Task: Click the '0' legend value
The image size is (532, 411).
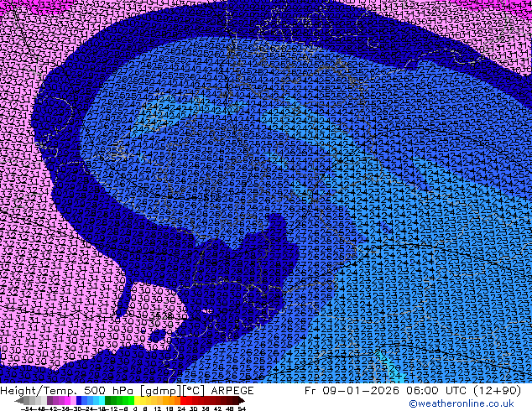Action: point(135,409)
